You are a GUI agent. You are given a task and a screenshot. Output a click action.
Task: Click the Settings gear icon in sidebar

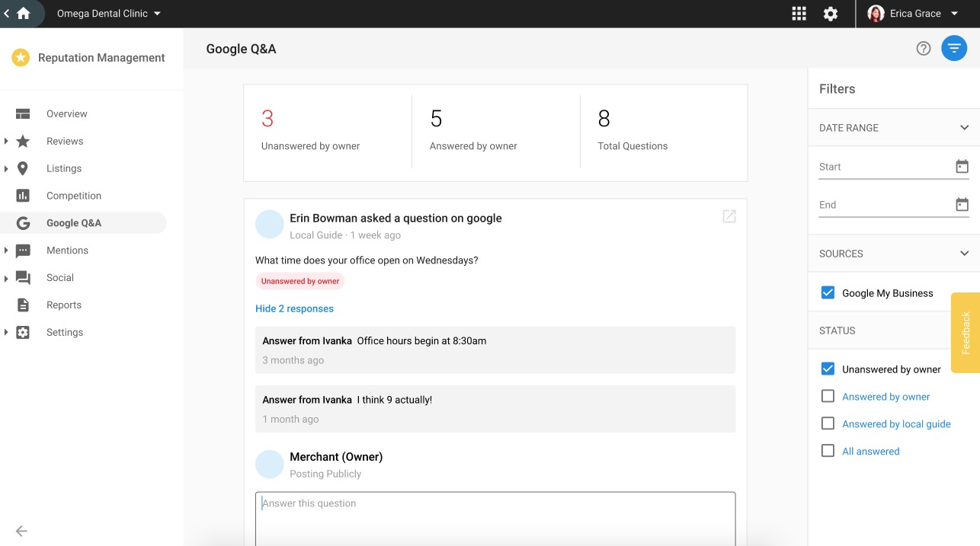[x=23, y=332]
